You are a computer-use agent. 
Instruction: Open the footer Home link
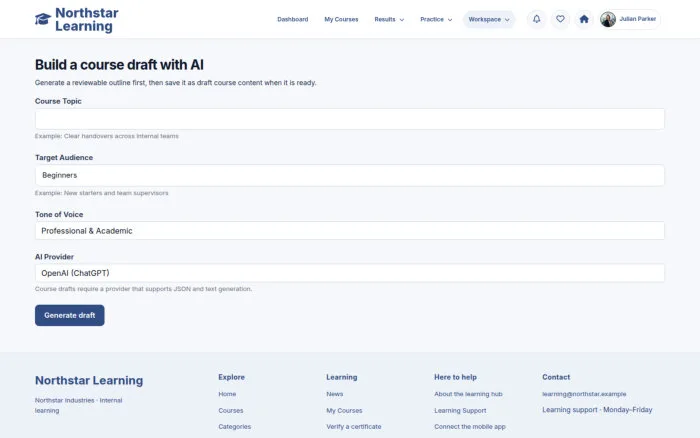click(227, 394)
